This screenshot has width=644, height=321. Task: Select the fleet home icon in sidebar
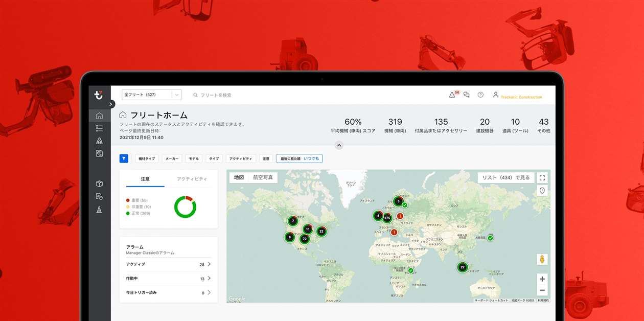coord(100,116)
